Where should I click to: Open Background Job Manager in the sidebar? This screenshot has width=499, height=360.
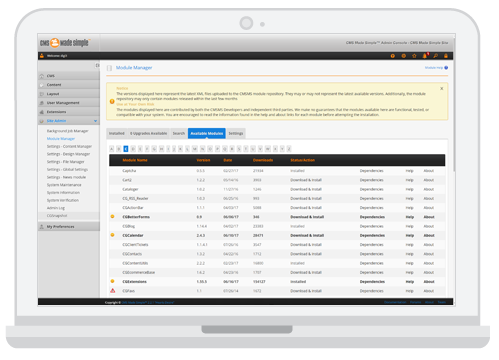click(x=68, y=131)
